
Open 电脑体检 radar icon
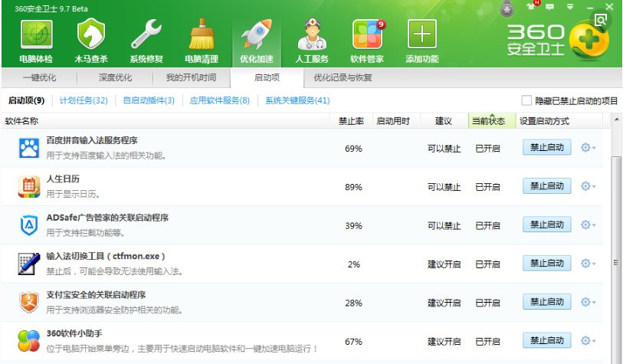point(36,34)
